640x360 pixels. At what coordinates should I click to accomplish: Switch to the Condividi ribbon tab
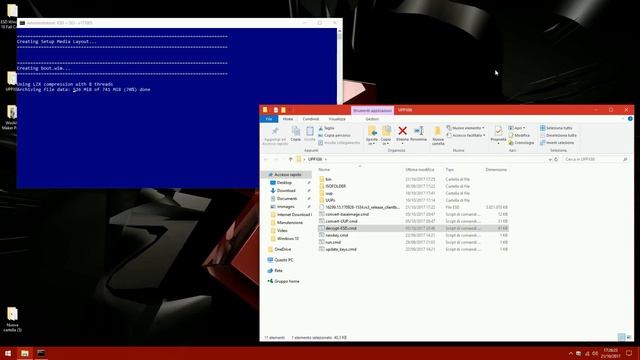(x=311, y=119)
